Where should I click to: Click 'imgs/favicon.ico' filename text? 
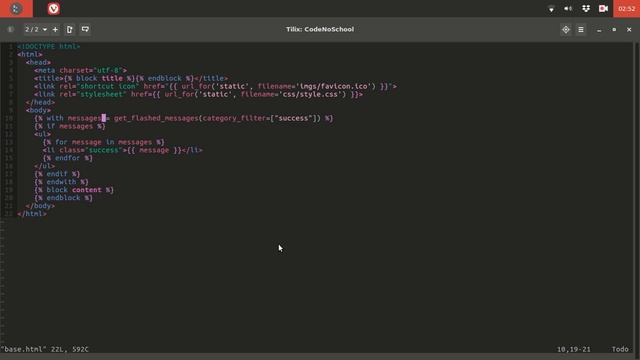point(333,87)
